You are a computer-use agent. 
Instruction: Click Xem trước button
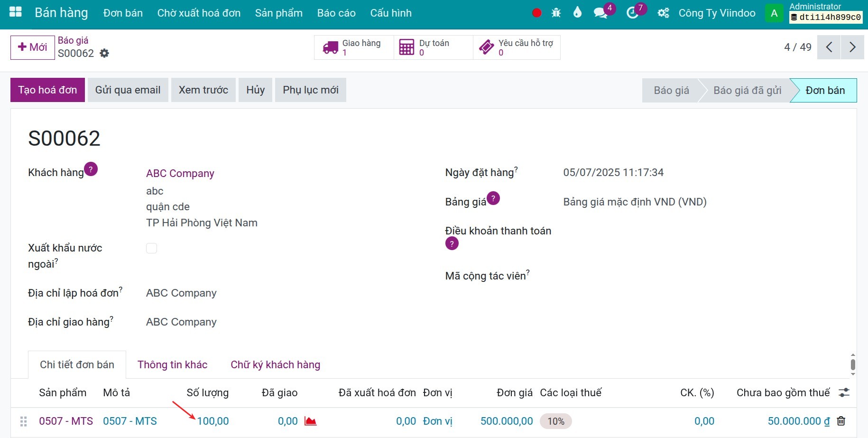tap(203, 90)
